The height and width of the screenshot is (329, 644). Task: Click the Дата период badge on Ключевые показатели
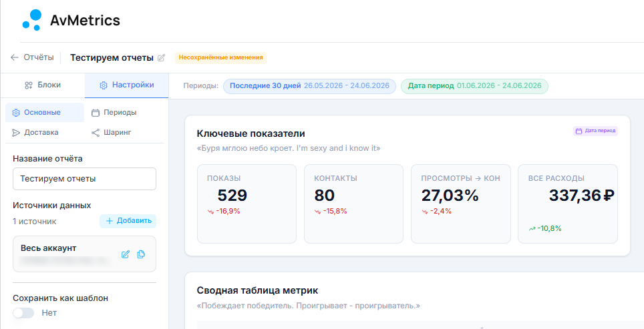(595, 131)
